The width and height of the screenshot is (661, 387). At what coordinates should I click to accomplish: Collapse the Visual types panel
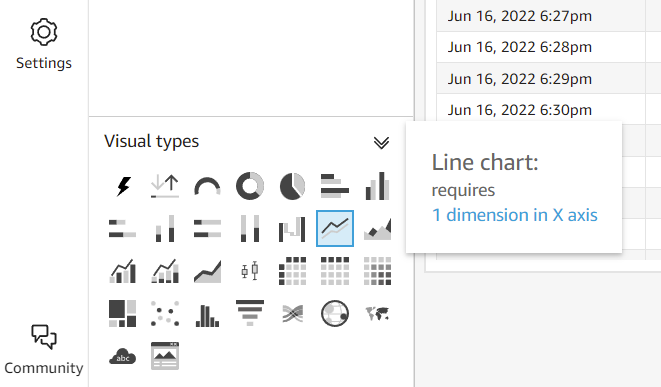(381, 142)
